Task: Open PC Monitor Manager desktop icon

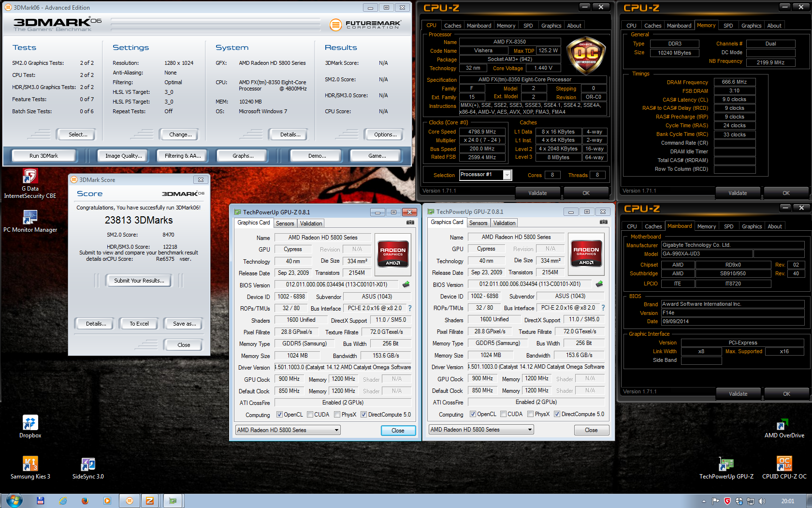Action: (x=30, y=221)
